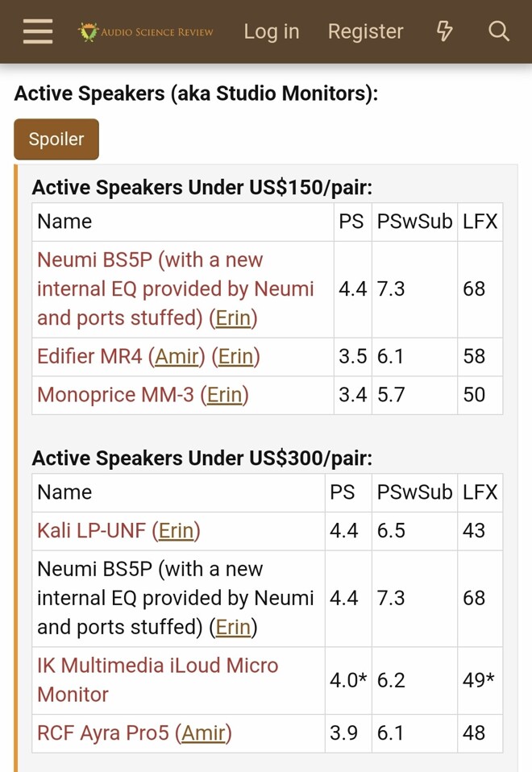Open the Kali LP-UNF link
The height and width of the screenshot is (772, 532).
click(92, 530)
